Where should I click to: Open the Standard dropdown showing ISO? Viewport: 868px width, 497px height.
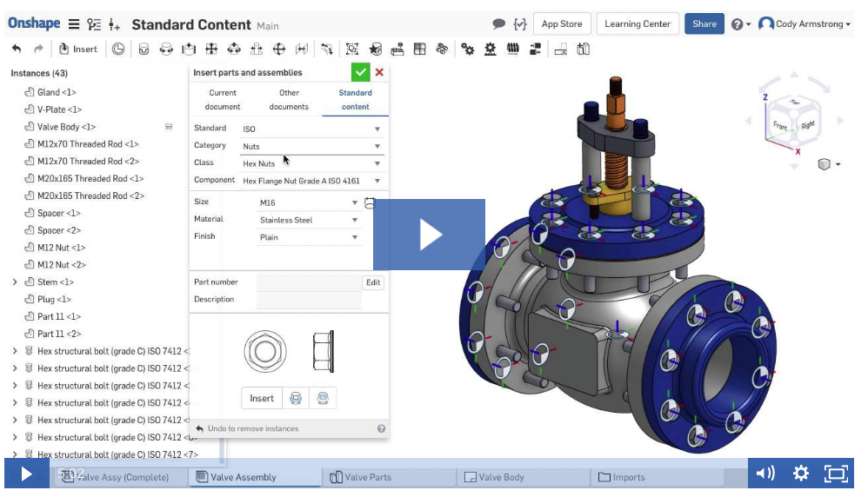pos(311,129)
